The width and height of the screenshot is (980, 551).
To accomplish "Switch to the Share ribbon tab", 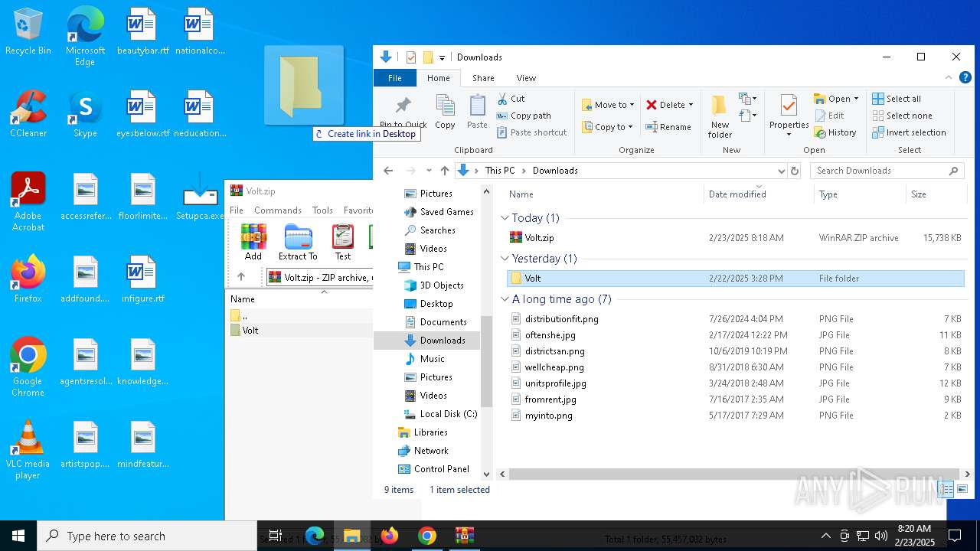I will [483, 77].
